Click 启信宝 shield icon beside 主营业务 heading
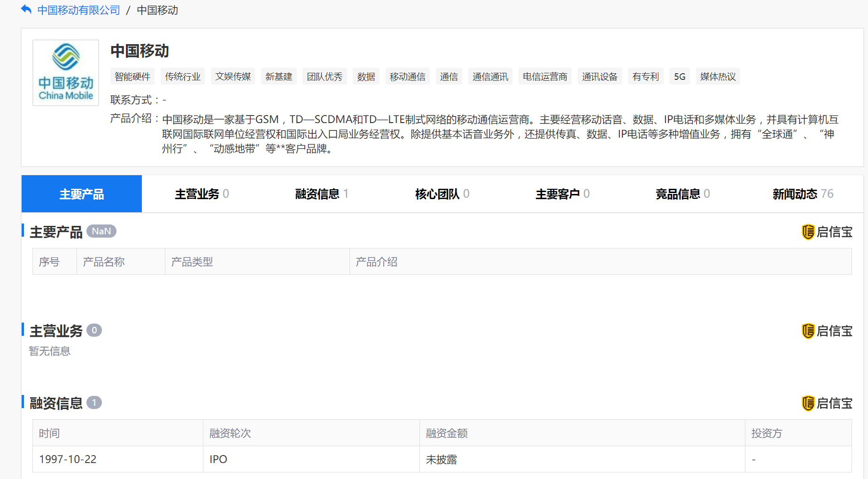 point(808,331)
